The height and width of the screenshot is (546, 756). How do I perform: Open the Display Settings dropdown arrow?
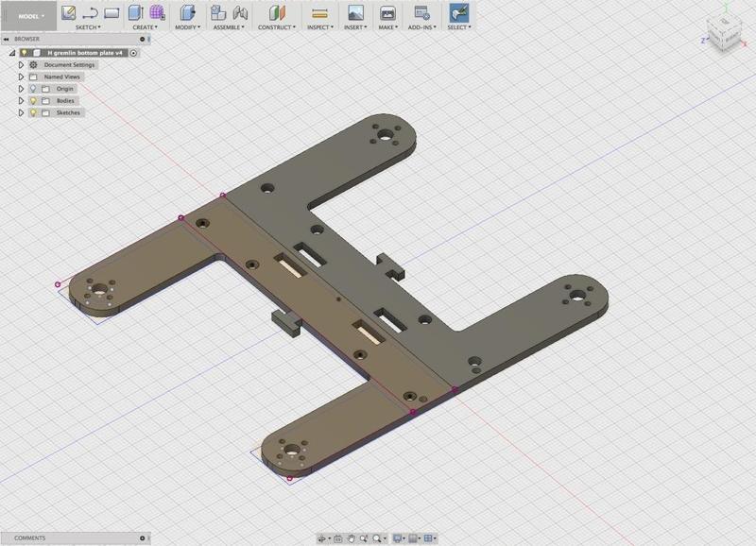(404, 538)
